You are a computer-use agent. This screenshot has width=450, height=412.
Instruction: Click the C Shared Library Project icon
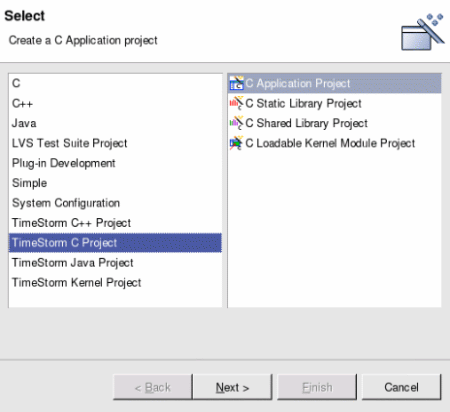coord(237,123)
